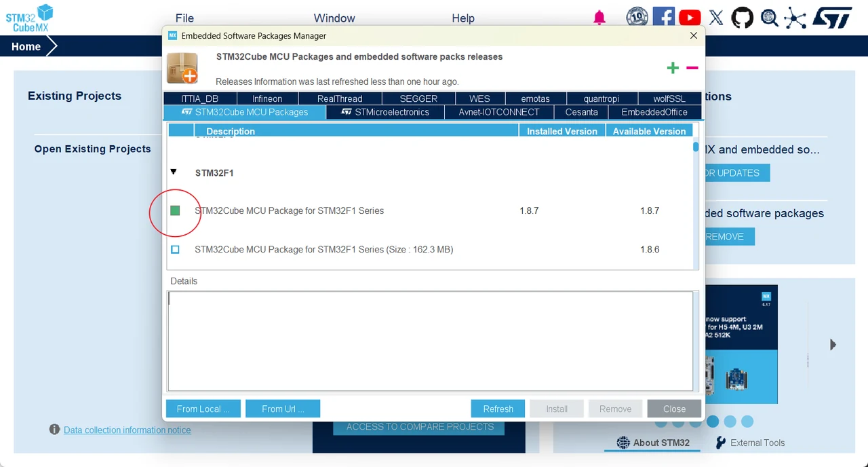Open the GitHub icon link
This screenshot has width=868, height=467.
coord(743,17)
